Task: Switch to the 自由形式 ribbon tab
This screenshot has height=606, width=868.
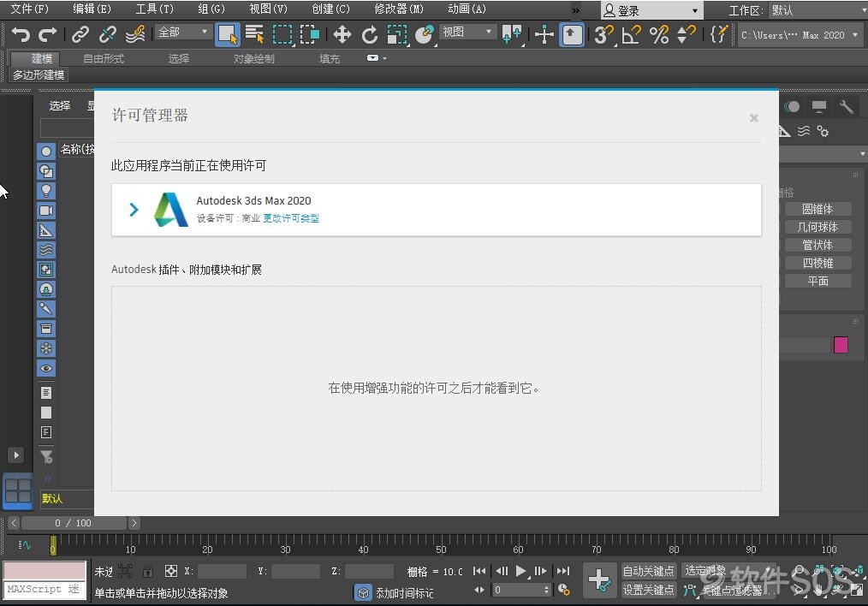Action: (104, 58)
